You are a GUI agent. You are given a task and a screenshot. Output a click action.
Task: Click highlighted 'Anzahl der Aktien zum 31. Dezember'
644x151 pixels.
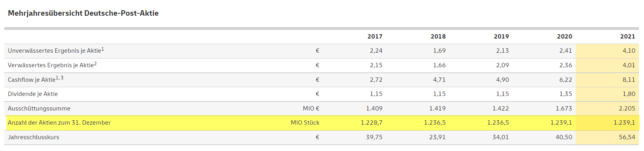coord(59,123)
